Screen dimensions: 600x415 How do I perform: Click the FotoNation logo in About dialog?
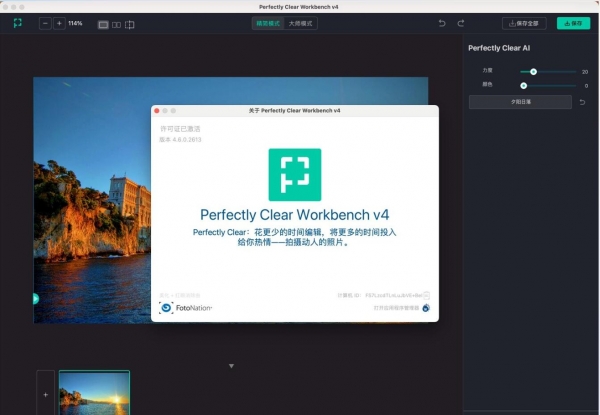(186, 308)
